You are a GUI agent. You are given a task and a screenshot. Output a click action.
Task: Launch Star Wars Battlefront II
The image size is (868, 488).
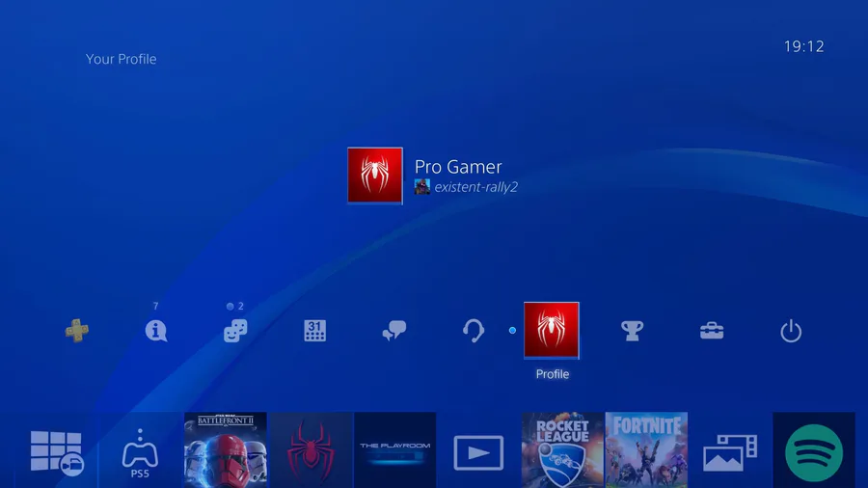[x=226, y=450]
